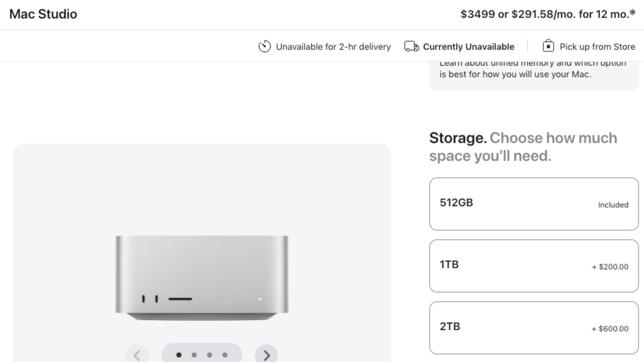This screenshot has width=644, height=362.
Task: Click the Apple Store bag icon
Action: coord(548,46)
